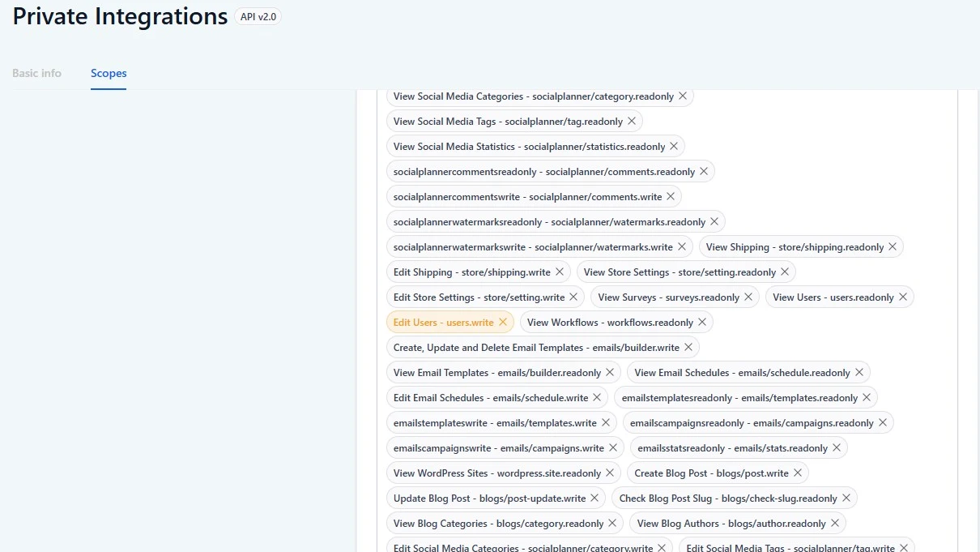Remove socialplanner/comments.readonly scope chip

(704, 172)
